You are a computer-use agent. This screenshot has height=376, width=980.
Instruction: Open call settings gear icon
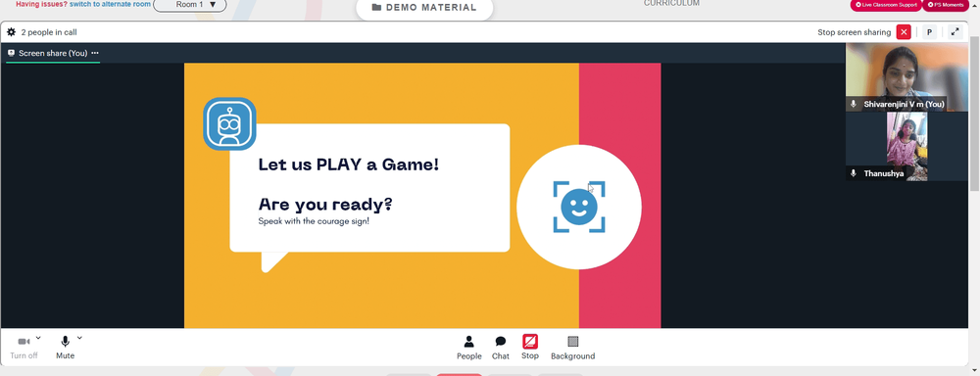pyautogui.click(x=11, y=32)
